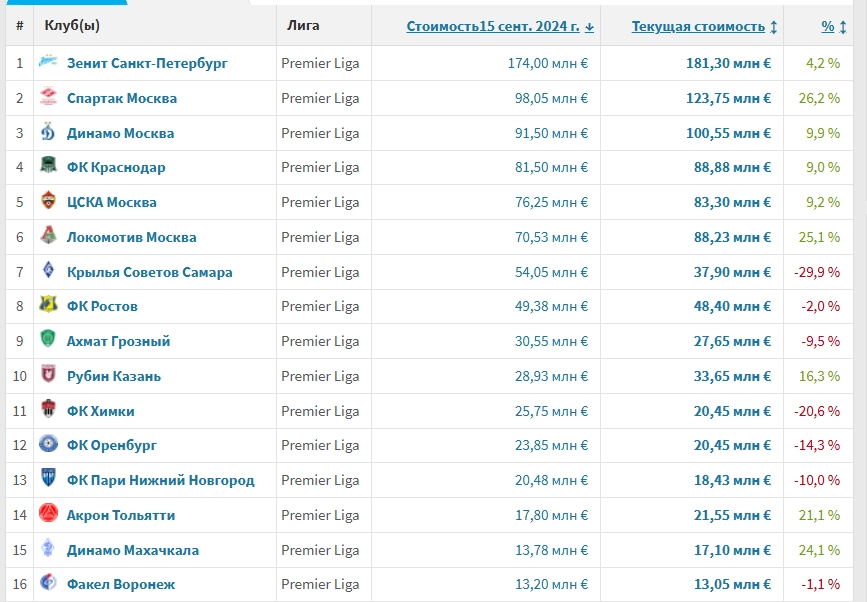Click the Pari Nizhny Novgorod crest
Viewport: 867px width, 602px height.
(48, 478)
